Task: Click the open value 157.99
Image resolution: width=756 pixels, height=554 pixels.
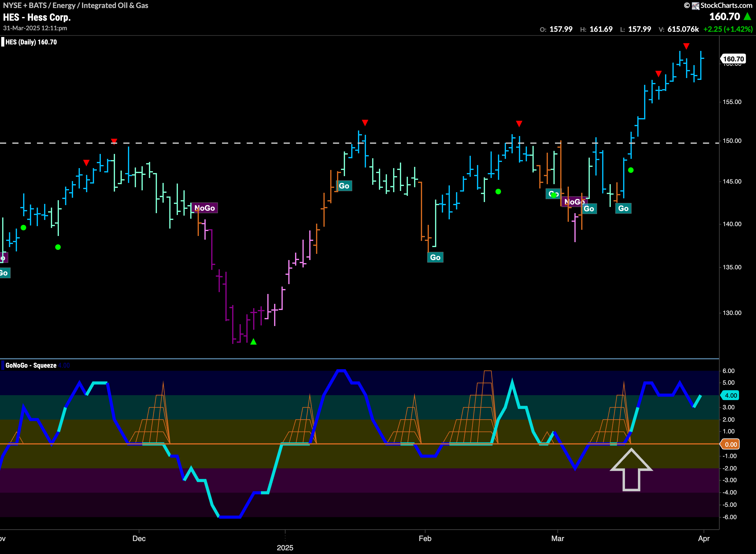Action: (561, 29)
